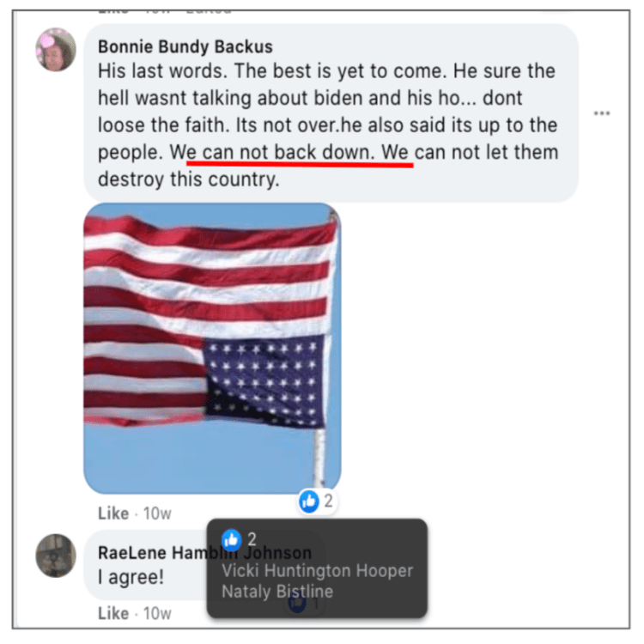The height and width of the screenshot is (644, 644).
Task: Click the 10w timestamp under the flag image
Action: pyautogui.click(x=157, y=513)
